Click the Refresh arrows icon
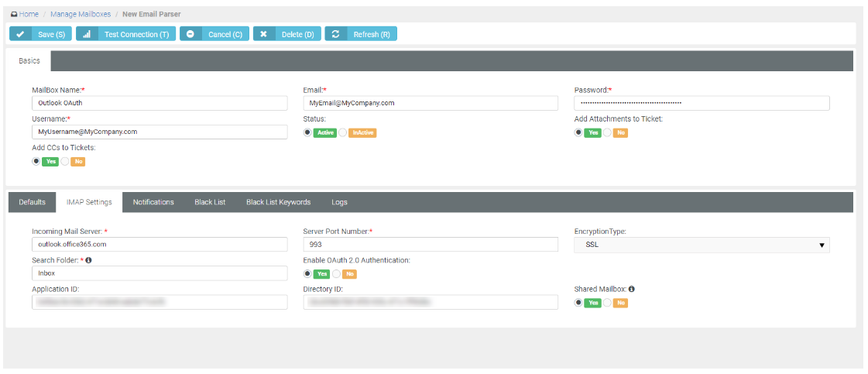Image resolution: width=868 pixels, height=374 pixels. pos(335,34)
